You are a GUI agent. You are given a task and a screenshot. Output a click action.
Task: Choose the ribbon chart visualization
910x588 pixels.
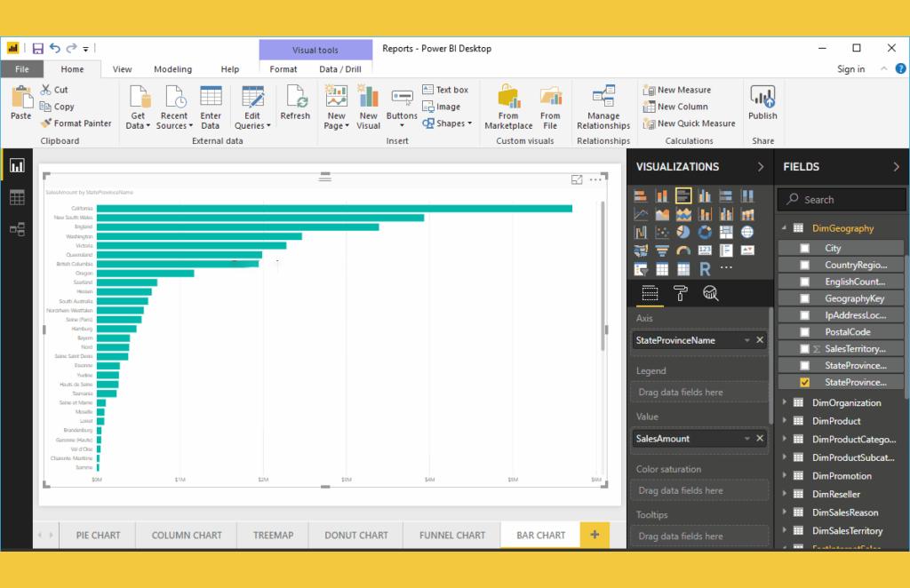pyautogui.click(x=747, y=215)
